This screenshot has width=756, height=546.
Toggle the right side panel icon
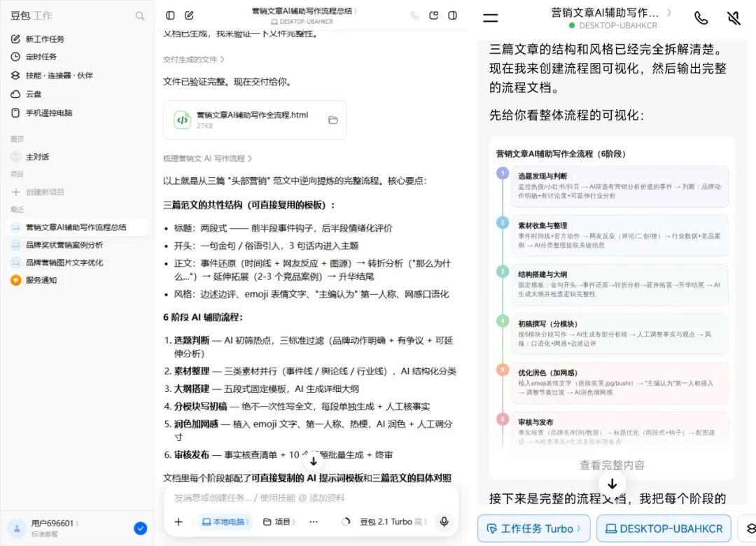click(x=452, y=15)
